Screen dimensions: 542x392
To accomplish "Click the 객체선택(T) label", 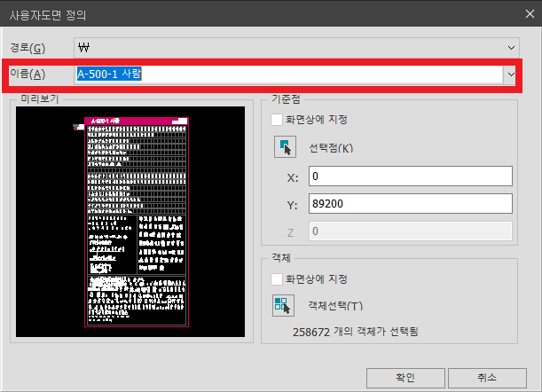I will pos(335,306).
